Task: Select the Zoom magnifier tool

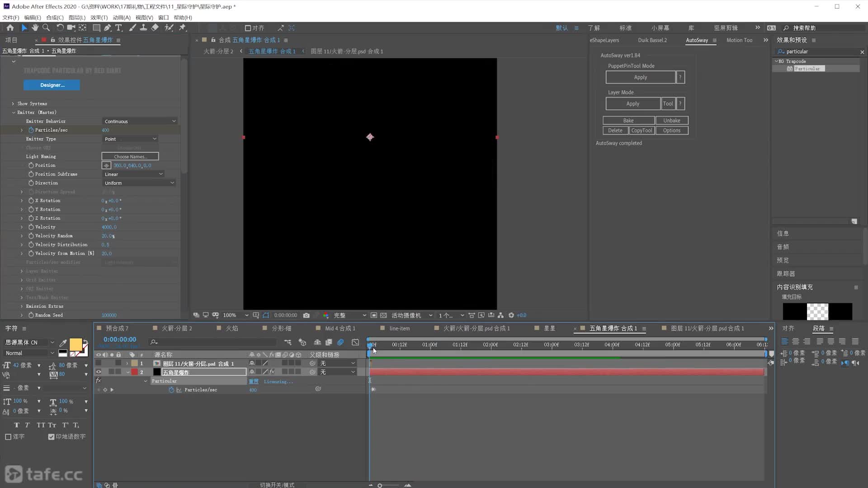Action: click(46, 28)
